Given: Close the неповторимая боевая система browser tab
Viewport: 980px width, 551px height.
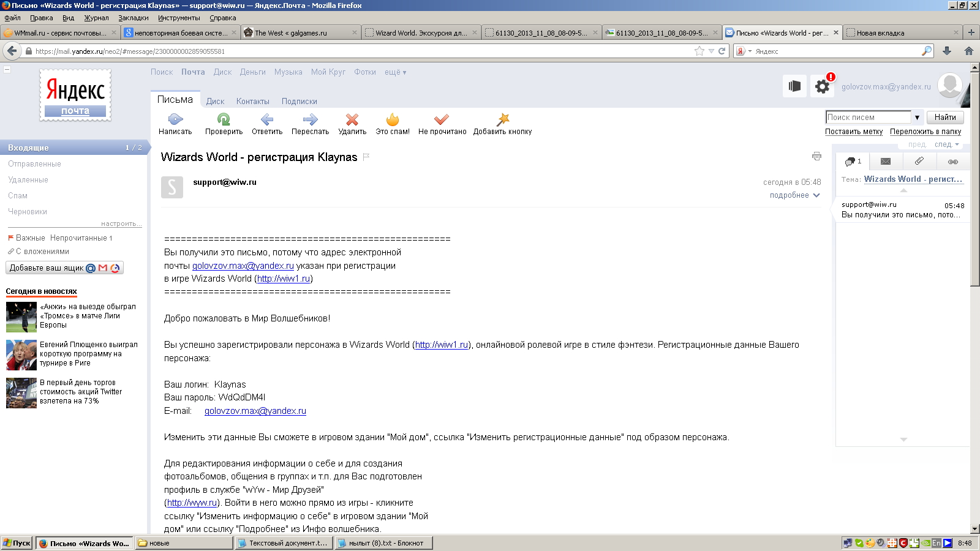Looking at the screenshot, I should click(234, 32).
